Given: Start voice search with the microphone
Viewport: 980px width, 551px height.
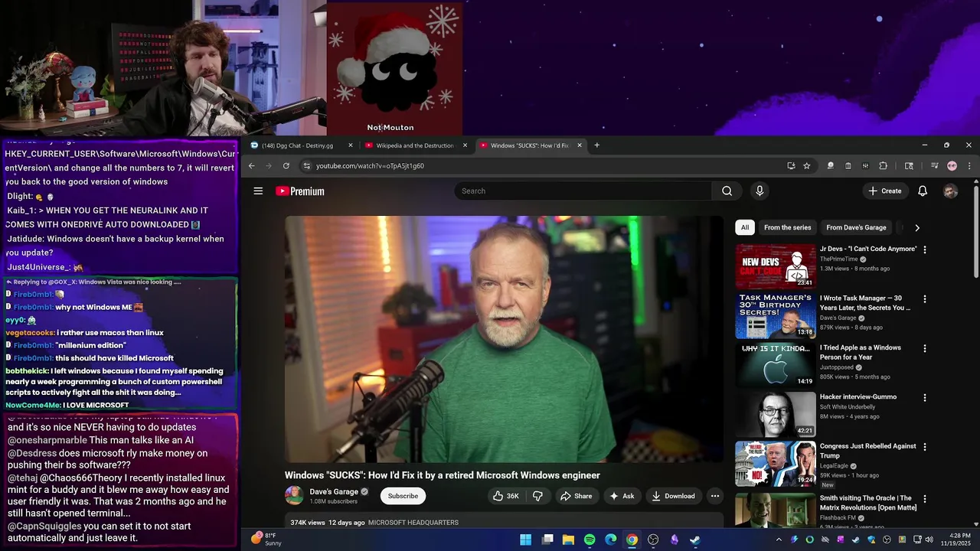Looking at the screenshot, I should click(759, 191).
